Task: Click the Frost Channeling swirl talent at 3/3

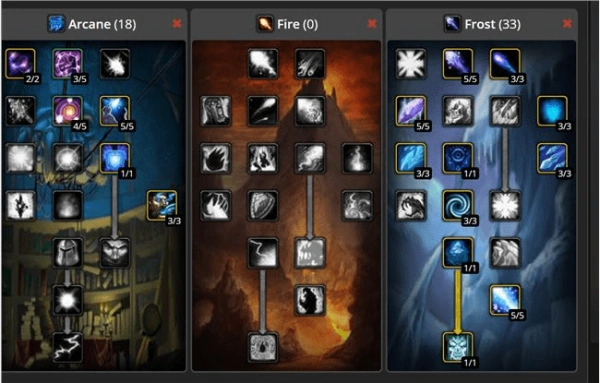Action: click(x=458, y=205)
